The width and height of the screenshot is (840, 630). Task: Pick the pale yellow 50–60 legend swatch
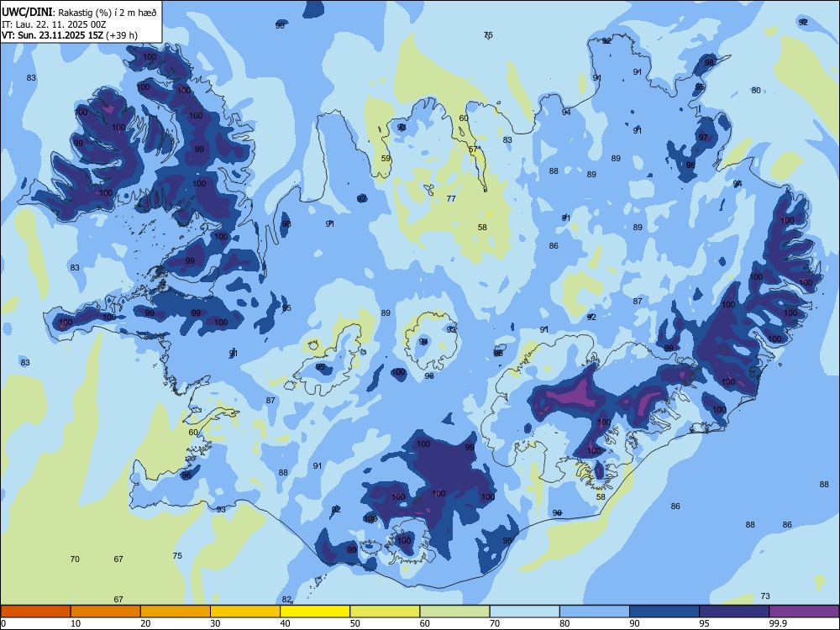385,612
